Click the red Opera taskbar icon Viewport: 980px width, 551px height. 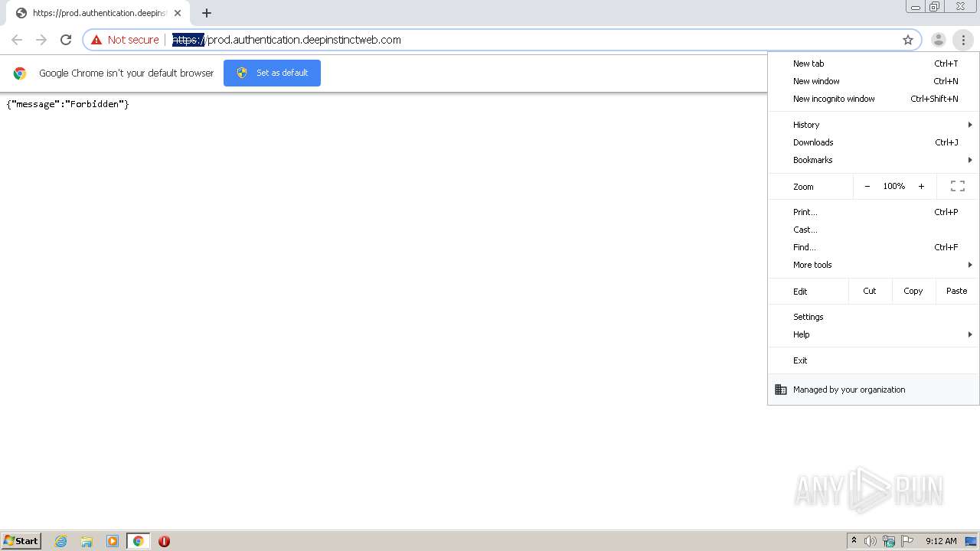(164, 541)
